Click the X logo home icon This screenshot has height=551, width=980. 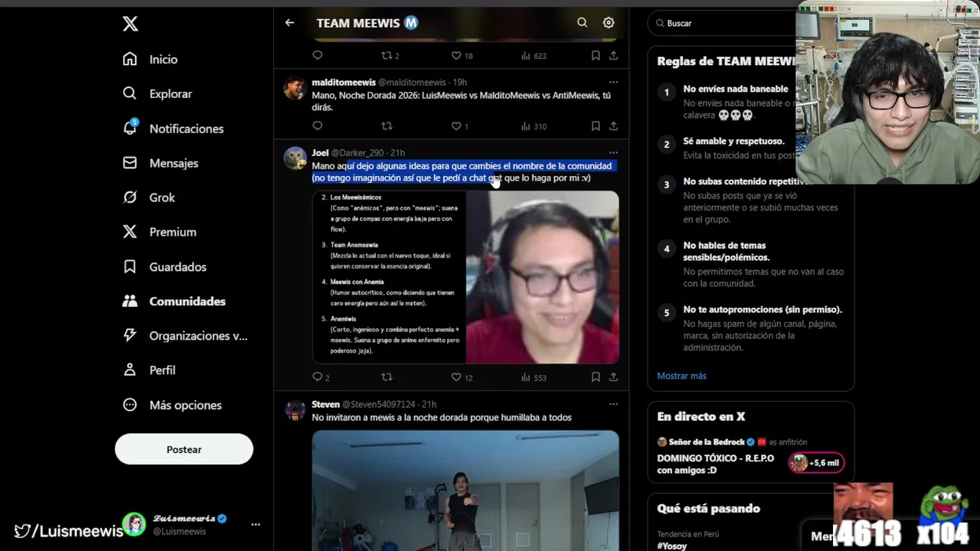(x=130, y=24)
